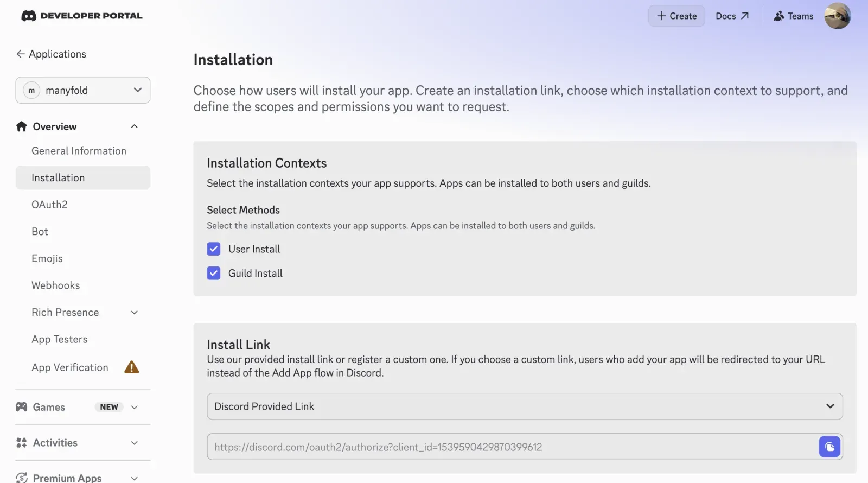Viewport: 868px width, 483px height.
Task: Click the Overview home icon
Action: pos(21,126)
